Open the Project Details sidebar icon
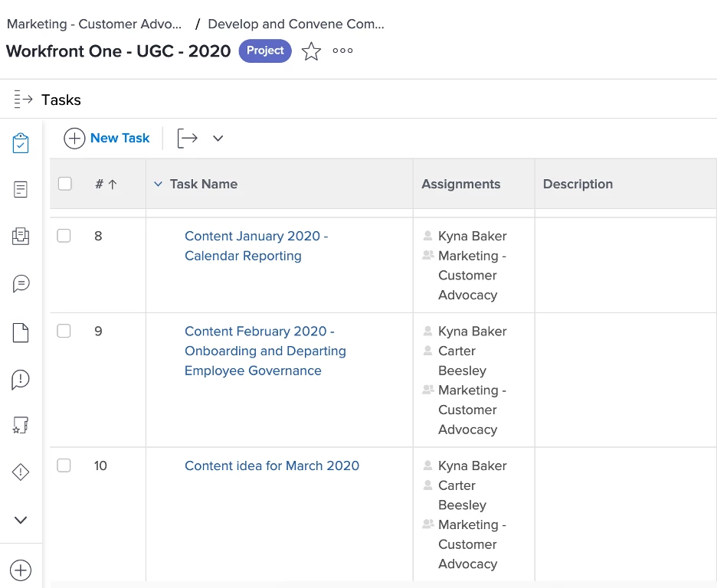 pos(21,190)
